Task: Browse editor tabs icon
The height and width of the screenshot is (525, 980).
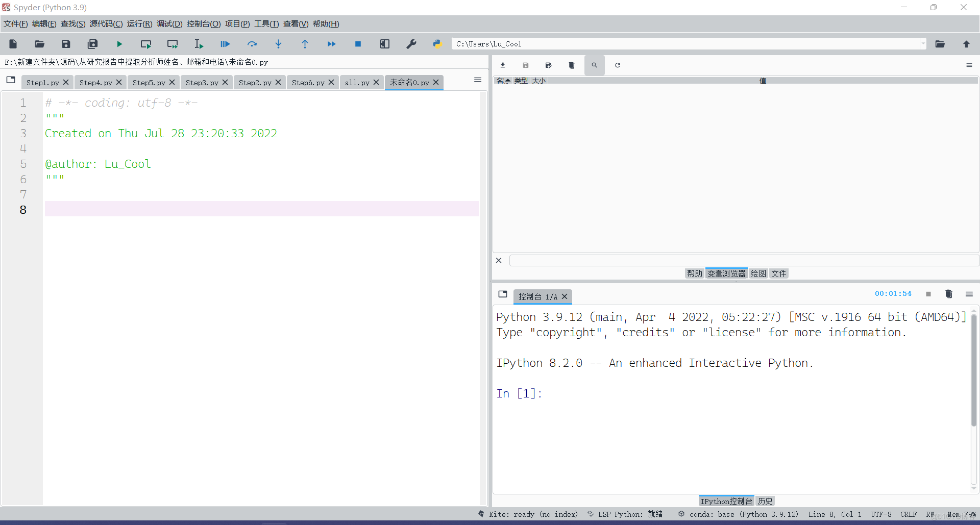Action: click(x=11, y=80)
